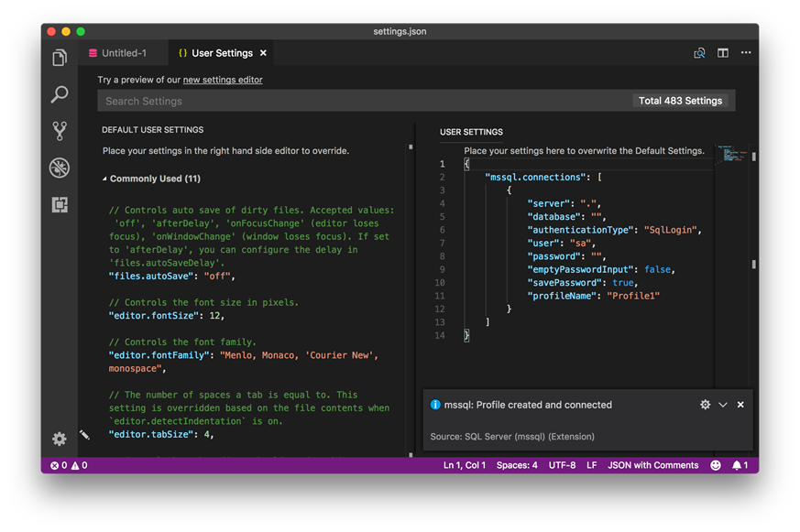Click the info icon on mssql notification
Viewport: 800px width, 532px height.
point(435,405)
